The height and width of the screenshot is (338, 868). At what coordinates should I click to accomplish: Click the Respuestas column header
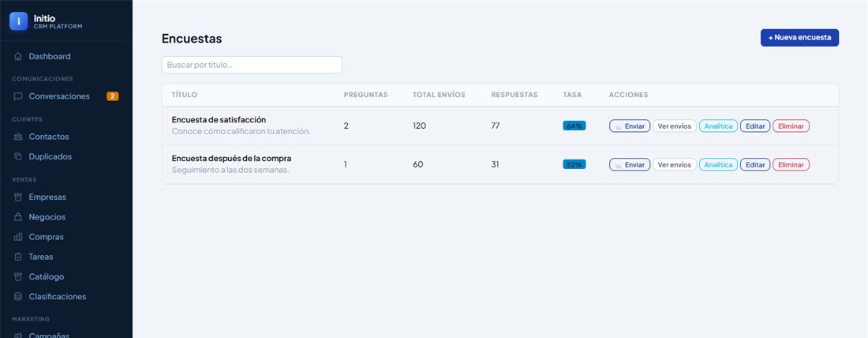pyautogui.click(x=514, y=95)
